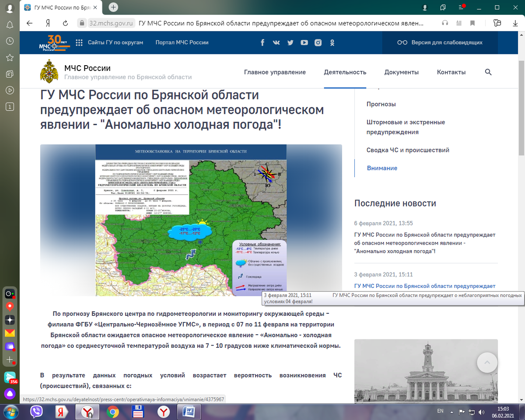Switch the EN input language indicator
Viewport: 525px width, 420px height.
point(440,411)
